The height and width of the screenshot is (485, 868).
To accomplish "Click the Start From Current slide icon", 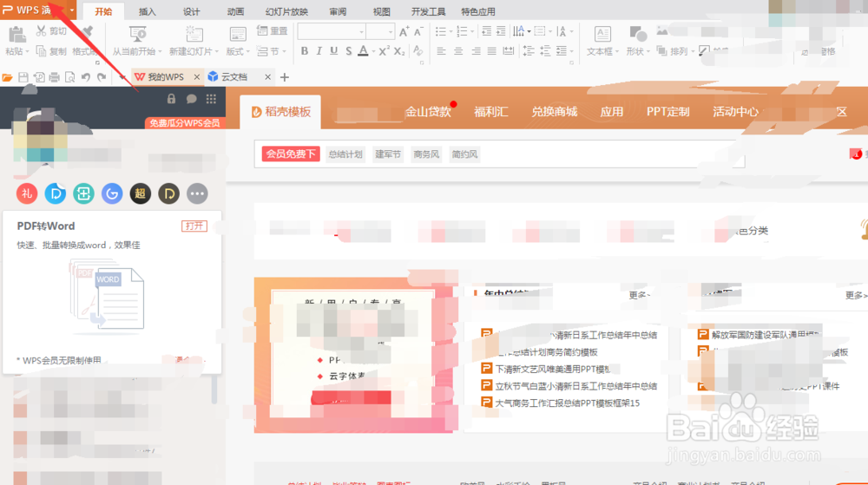I will (x=137, y=34).
